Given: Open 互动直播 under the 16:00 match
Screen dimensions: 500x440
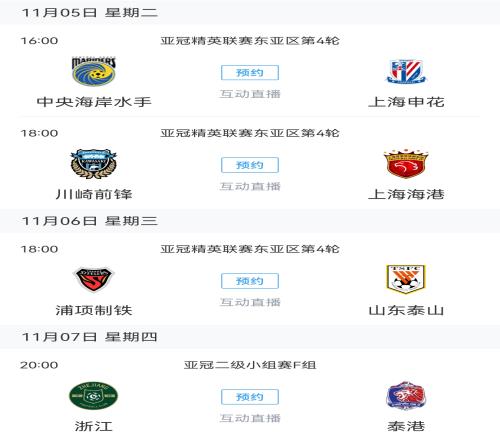Looking at the screenshot, I should [x=250, y=94].
